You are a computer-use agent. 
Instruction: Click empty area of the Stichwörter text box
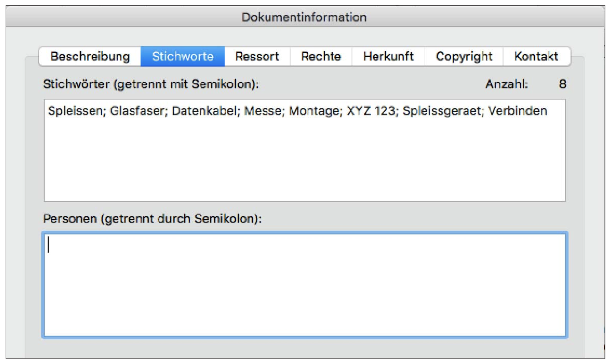(304, 162)
